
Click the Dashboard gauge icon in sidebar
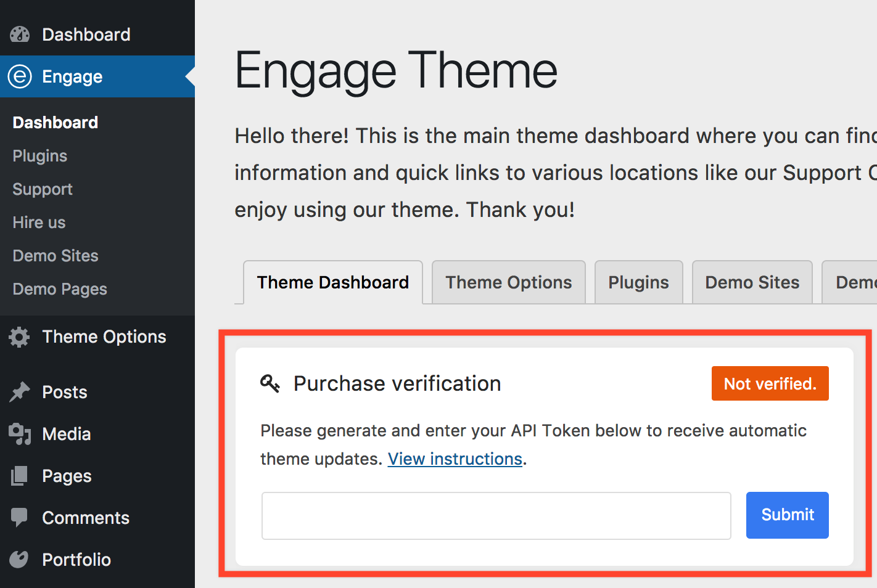click(20, 35)
